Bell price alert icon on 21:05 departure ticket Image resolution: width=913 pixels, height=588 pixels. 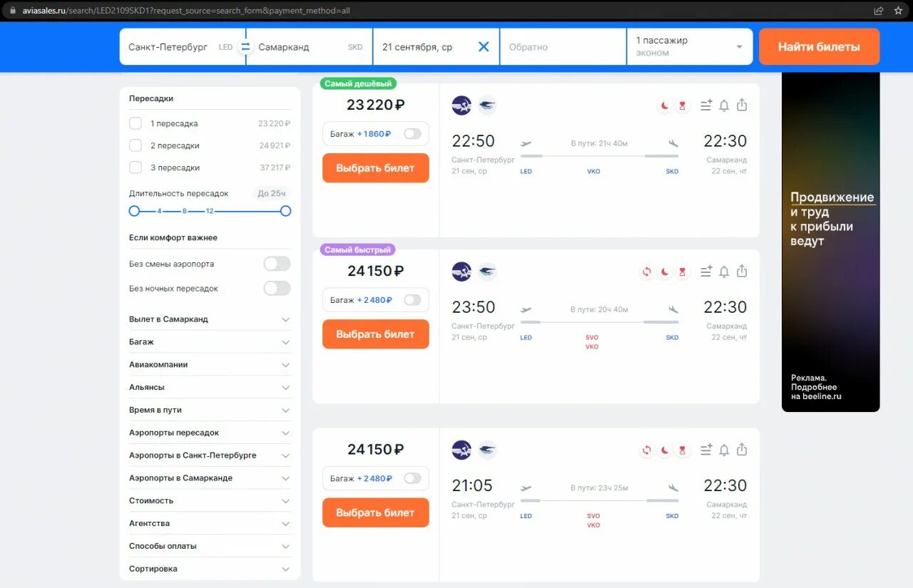[724, 450]
